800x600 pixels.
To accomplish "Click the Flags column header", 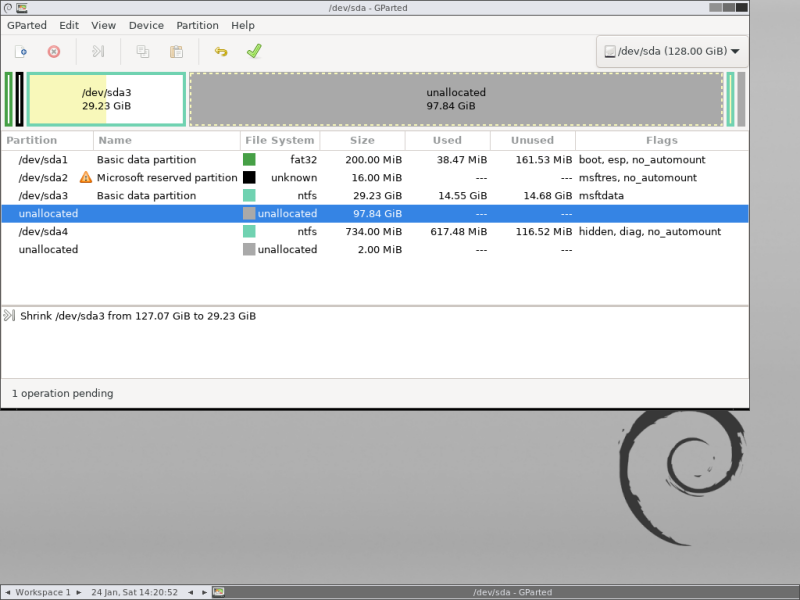I will coord(662,140).
